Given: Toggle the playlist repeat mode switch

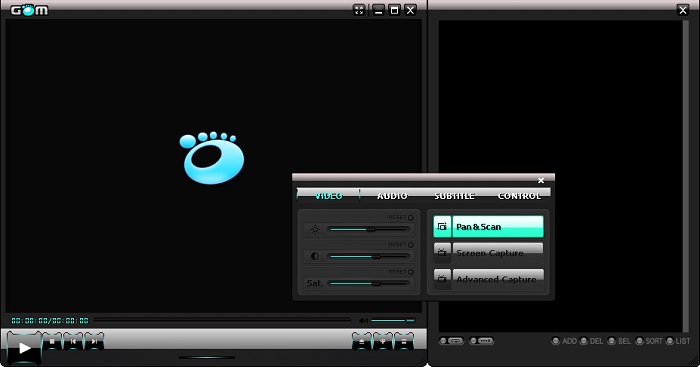Looking at the screenshot, I should (452, 341).
